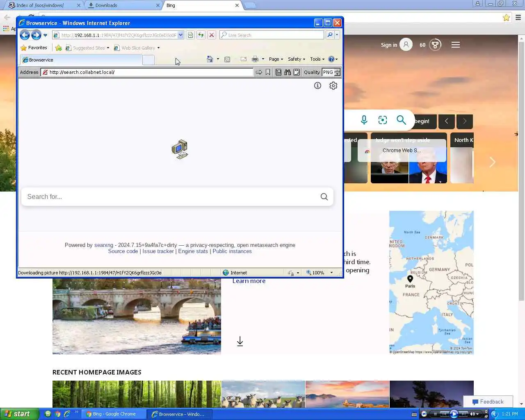The image size is (525, 420).
Task: Open the Print options dropdown arrow
Action: (x=263, y=59)
